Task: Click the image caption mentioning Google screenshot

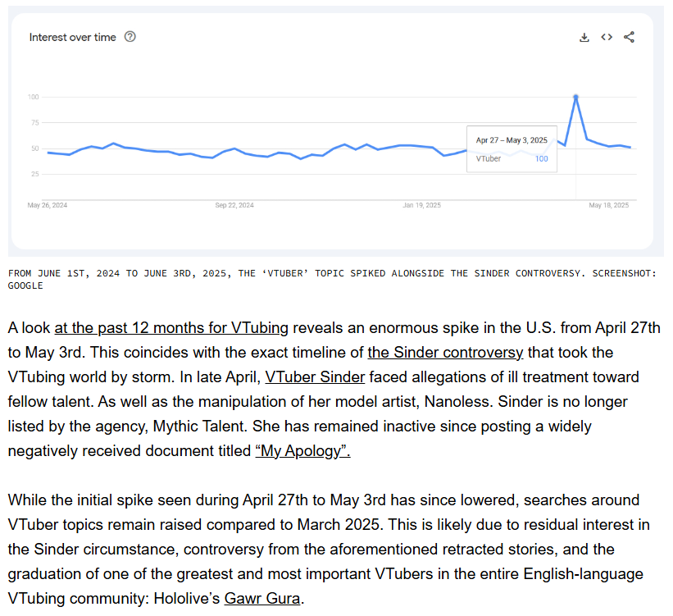Action: pos(332,279)
